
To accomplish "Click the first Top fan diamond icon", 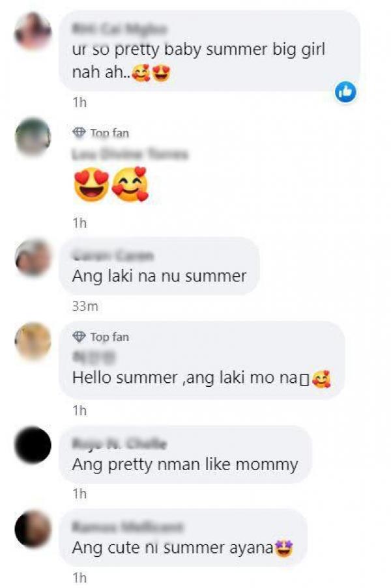I will pos(79,132).
